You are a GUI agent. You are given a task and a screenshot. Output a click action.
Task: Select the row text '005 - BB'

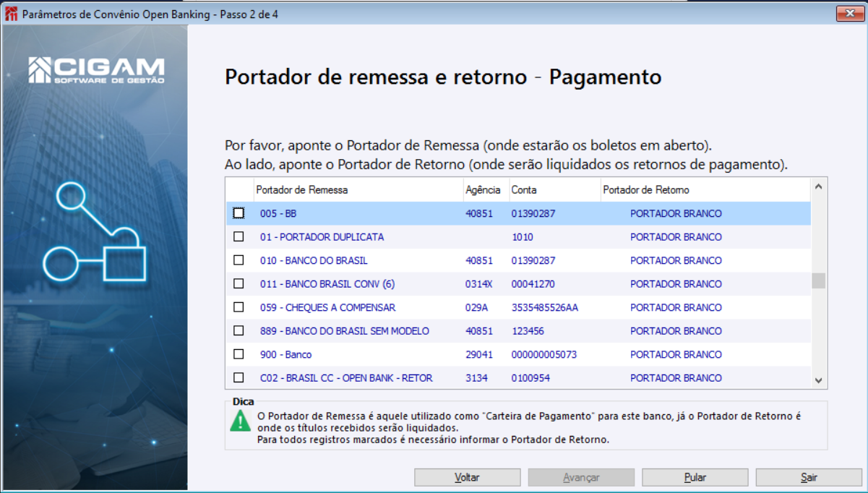point(278,214)
